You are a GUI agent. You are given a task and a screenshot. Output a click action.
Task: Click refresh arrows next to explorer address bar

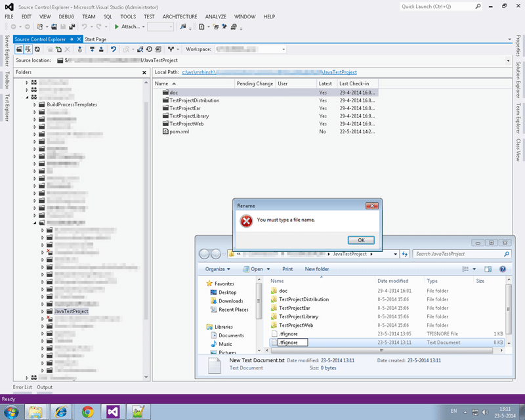[404, 254]
